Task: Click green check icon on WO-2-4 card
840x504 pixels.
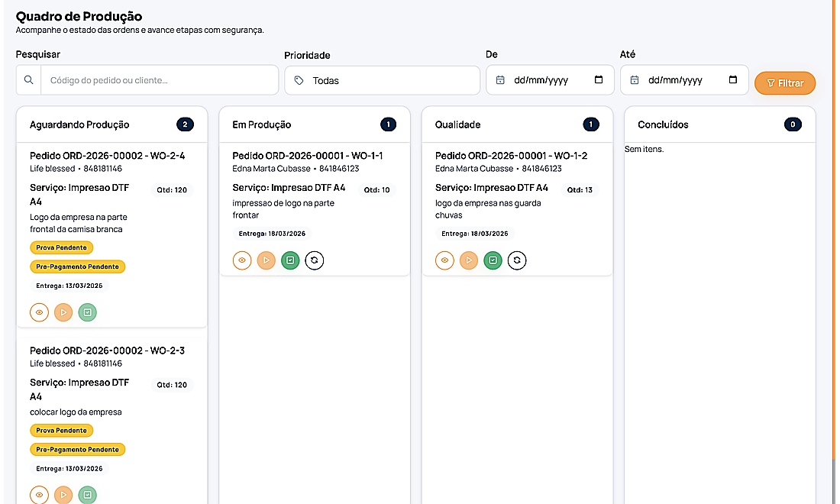Action: [88, 312]
